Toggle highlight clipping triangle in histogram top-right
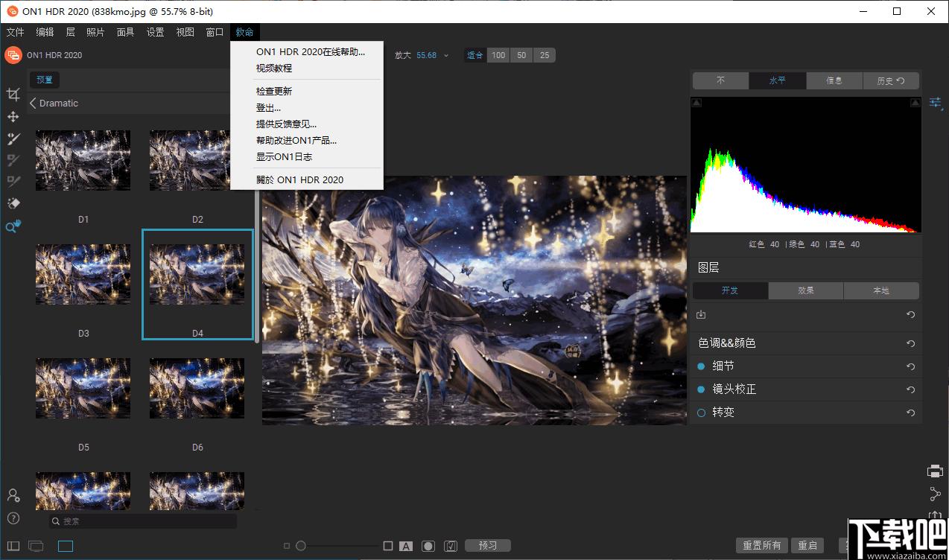This screenshot has width=949, height=560. 916,103
